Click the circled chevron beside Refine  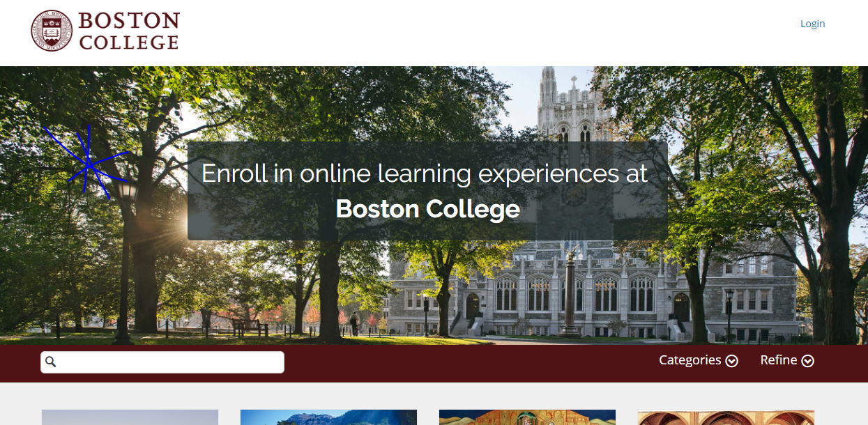pyautogui.click(x=807, y=361)
